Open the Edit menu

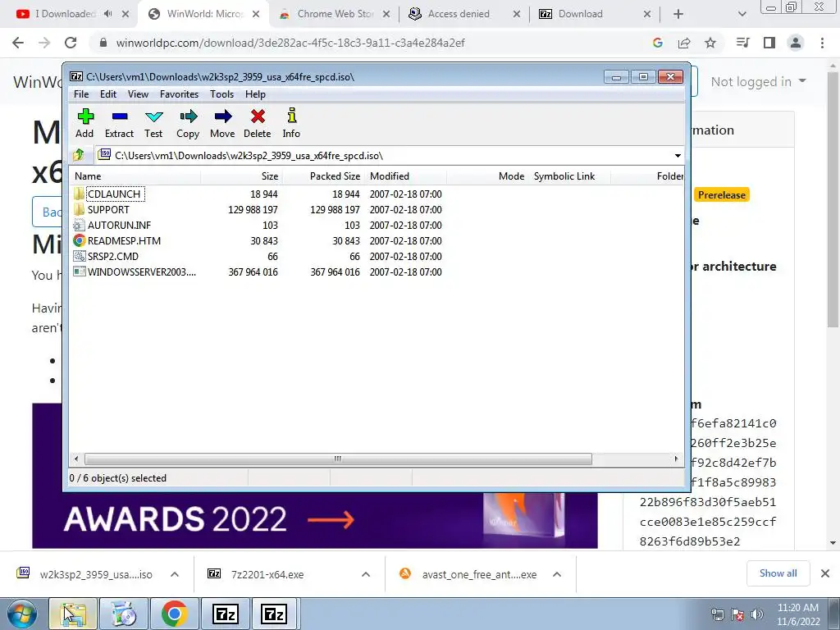tap(108, 94)
